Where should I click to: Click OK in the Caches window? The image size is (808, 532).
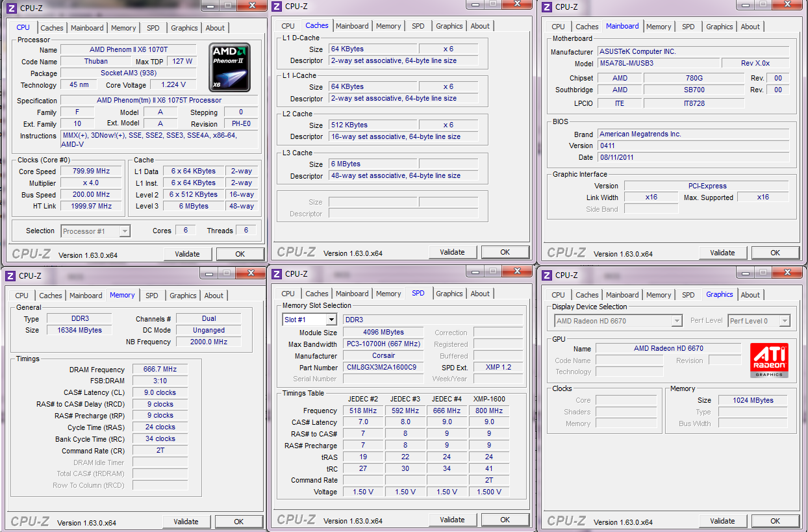point(505,252)
